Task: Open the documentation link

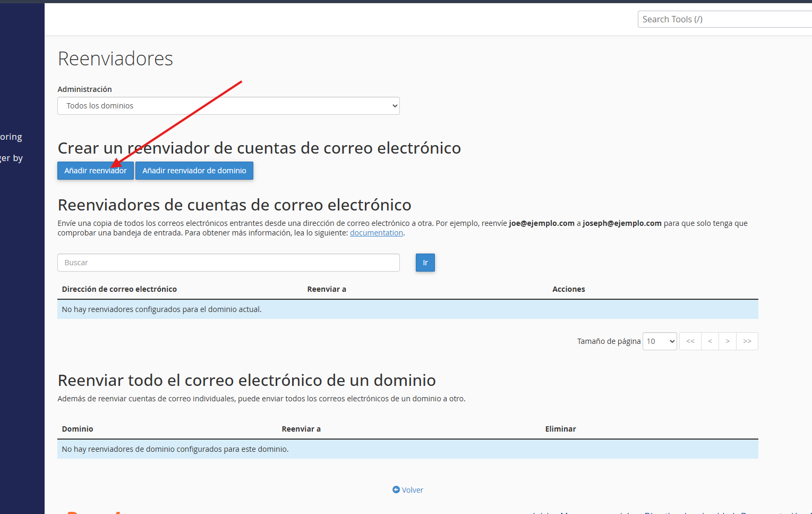Action: 376,233
